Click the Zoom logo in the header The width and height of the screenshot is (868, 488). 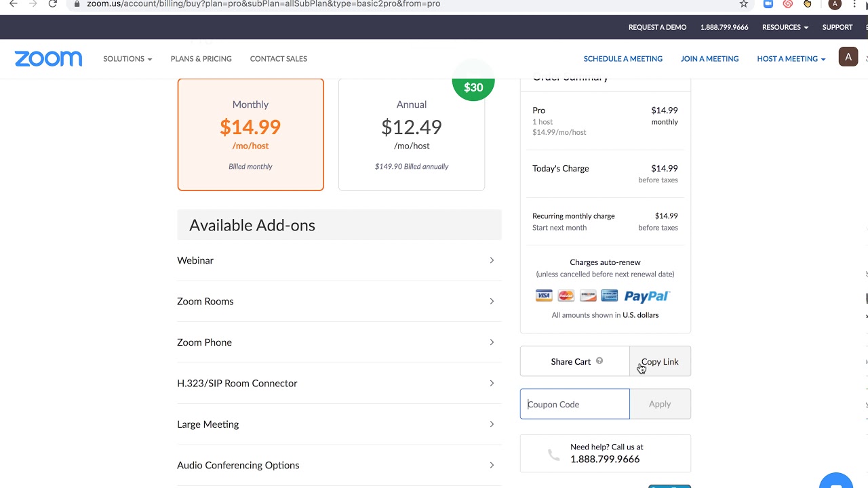pyautogui.click(x=48, y=59)
